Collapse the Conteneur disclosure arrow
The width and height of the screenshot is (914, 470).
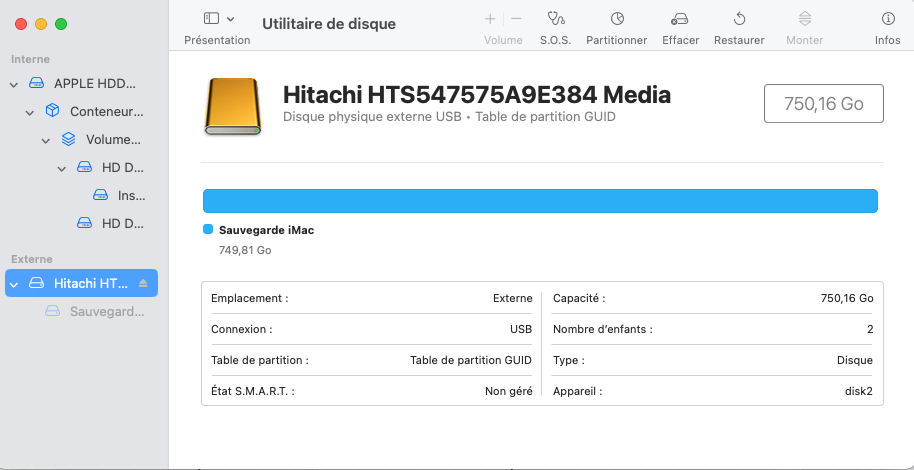30,112
